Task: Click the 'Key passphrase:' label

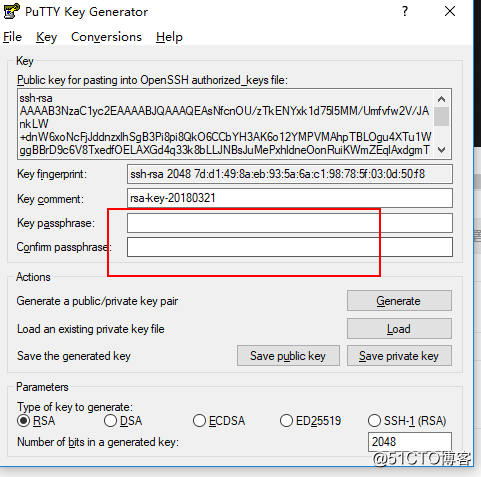Action: (x=56, y=223)
